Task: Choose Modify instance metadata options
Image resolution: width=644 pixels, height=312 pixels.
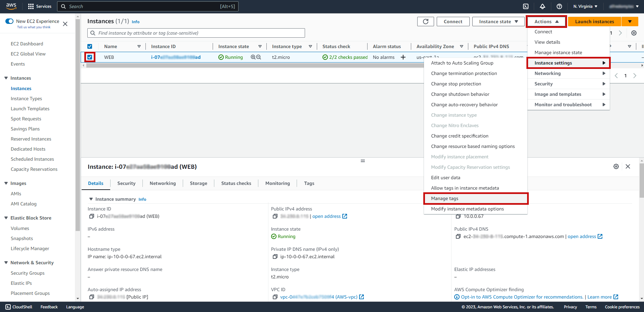Action: (x=476, y=209)
